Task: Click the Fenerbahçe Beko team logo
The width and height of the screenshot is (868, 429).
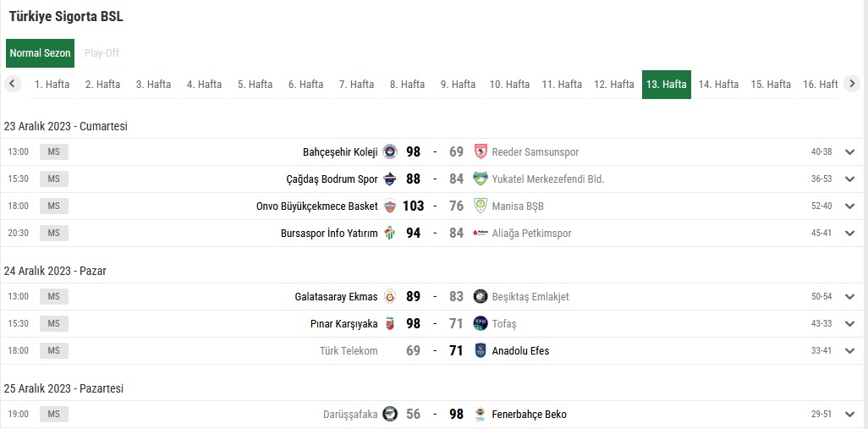Action: click(481, 415)
